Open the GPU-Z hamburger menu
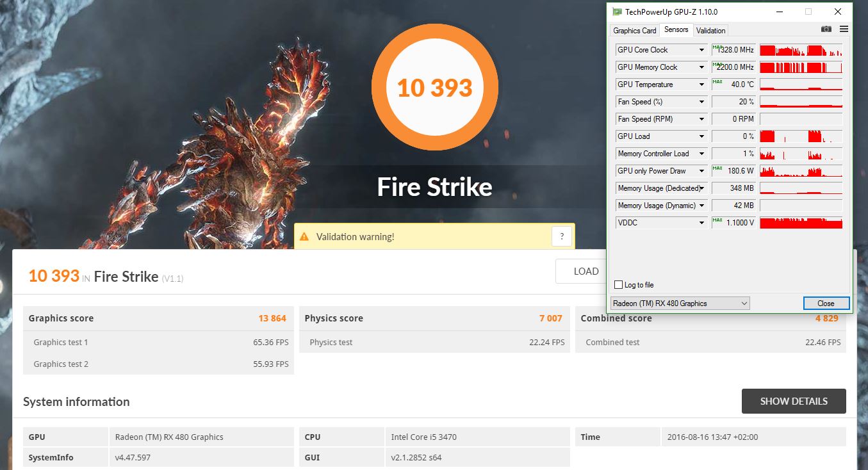The image size is (868, 470). pyautogui.click(x=844, y=29)
